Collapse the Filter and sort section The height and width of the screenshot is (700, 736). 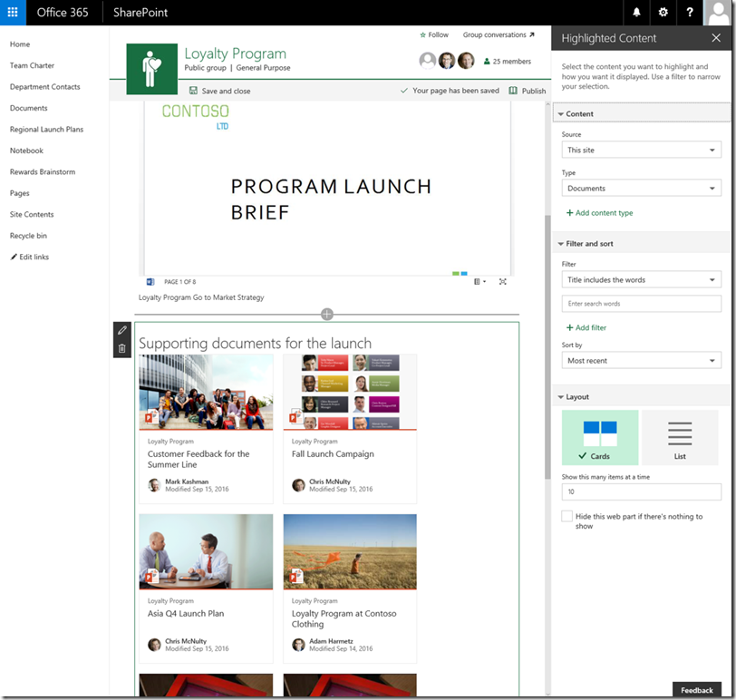[641, 244]
